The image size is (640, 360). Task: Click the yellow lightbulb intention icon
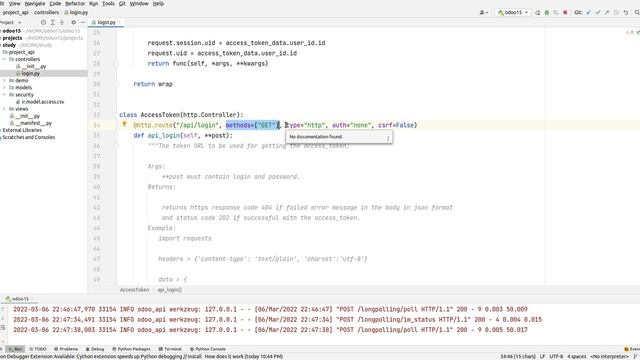click(124, 124)
